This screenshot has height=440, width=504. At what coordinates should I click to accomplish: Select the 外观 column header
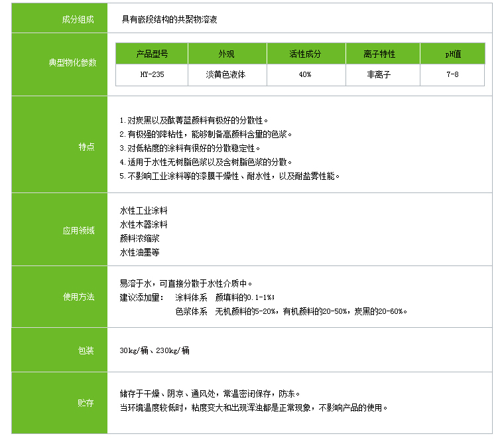point(226,54)
